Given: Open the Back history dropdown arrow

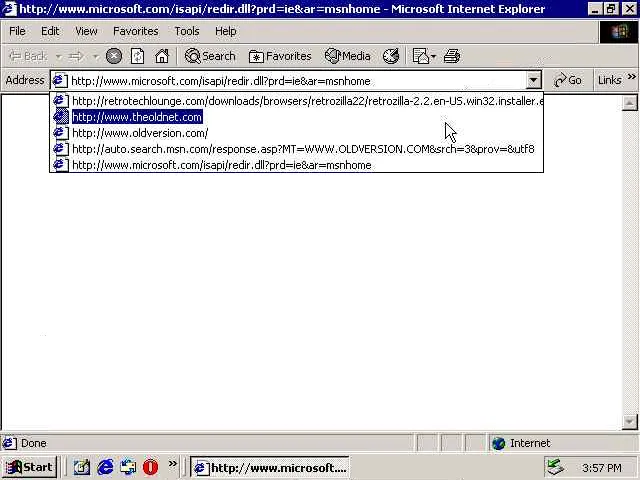Looking at the screenshot, I should 59,56.
